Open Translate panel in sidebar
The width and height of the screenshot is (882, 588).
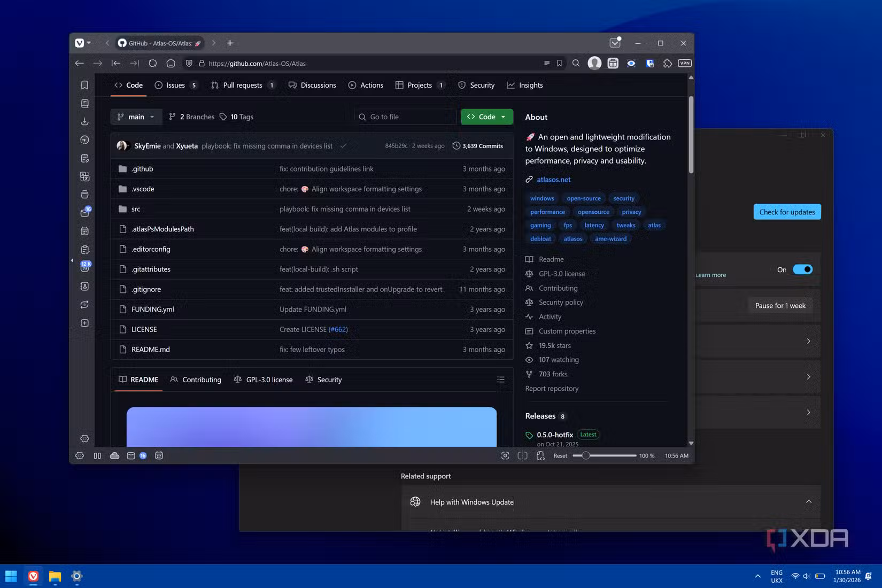[84, 176]
